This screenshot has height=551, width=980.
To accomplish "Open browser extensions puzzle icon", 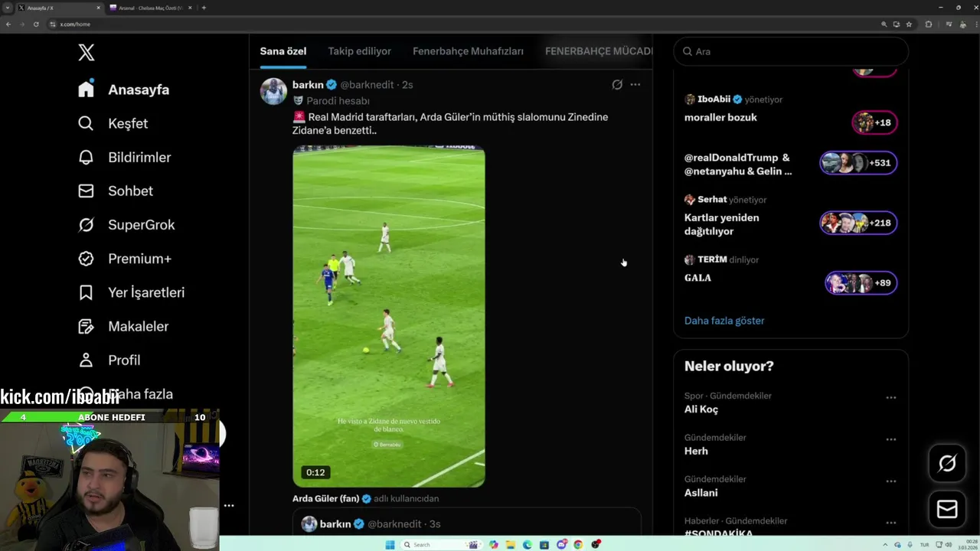I will point(929,24).
